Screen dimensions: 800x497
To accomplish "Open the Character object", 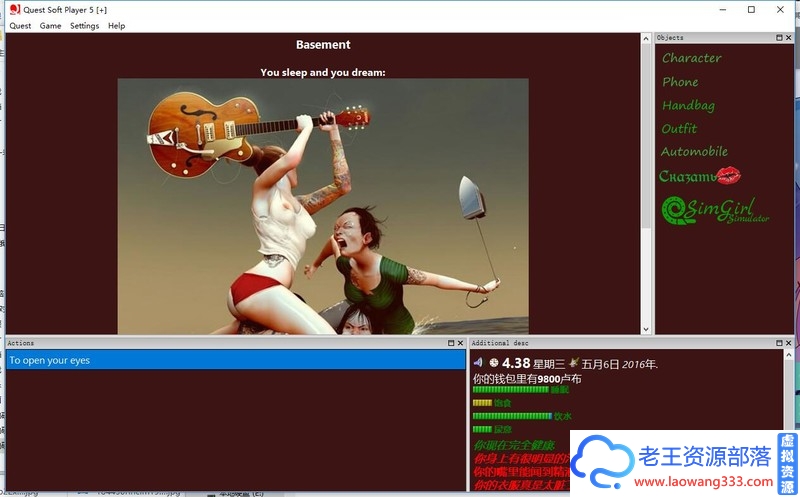I will 691,58.
